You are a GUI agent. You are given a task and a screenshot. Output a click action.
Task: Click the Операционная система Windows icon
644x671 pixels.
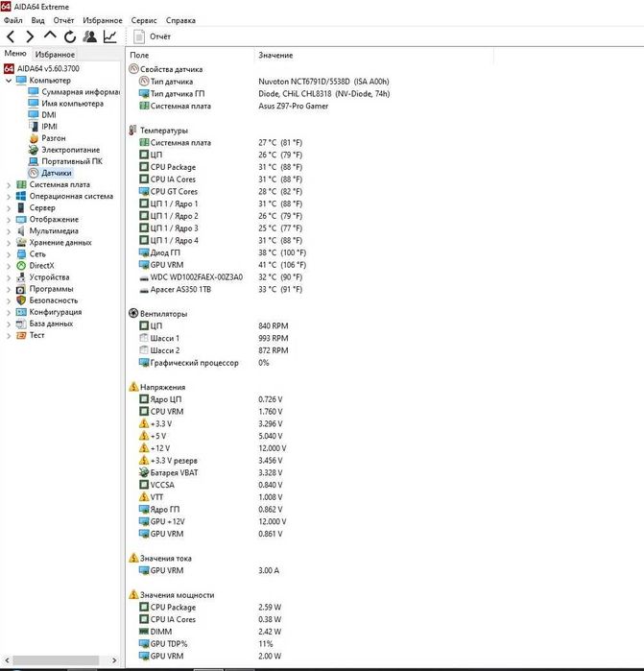coord(21,196)
